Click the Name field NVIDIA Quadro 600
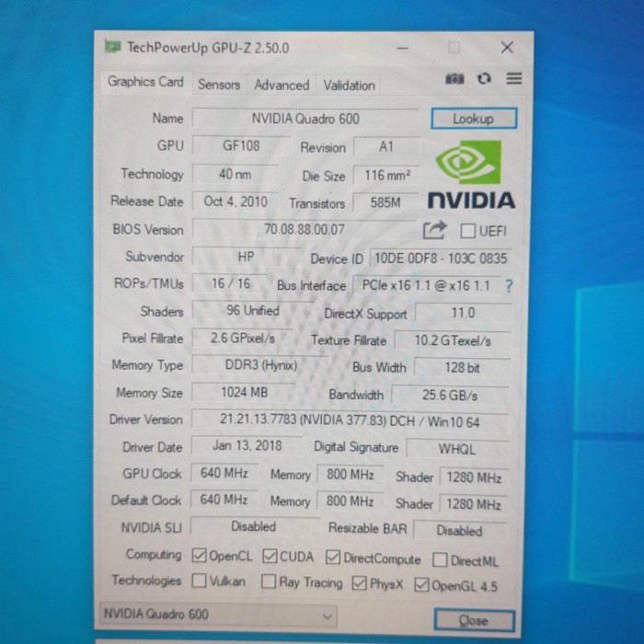 point(305,119)
